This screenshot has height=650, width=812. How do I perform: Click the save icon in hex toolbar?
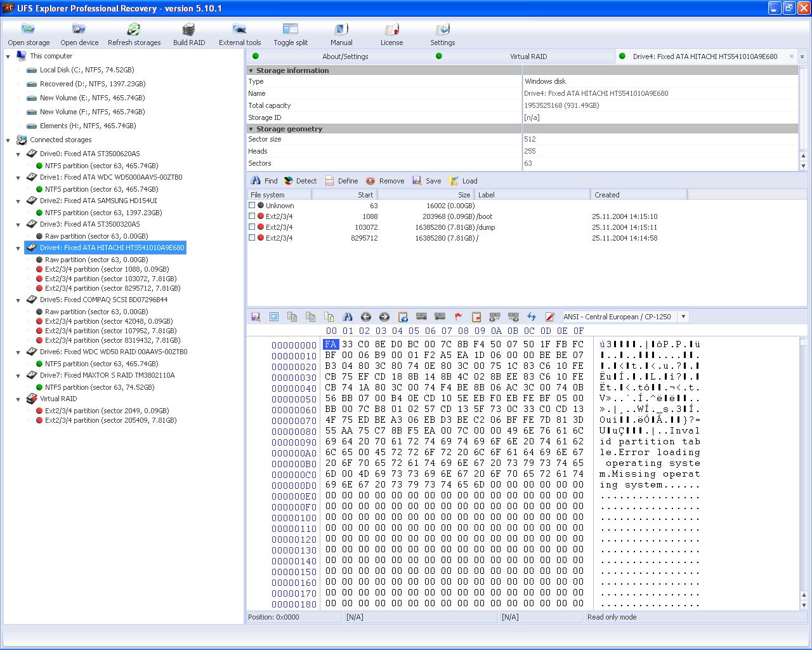coord(256,317)
